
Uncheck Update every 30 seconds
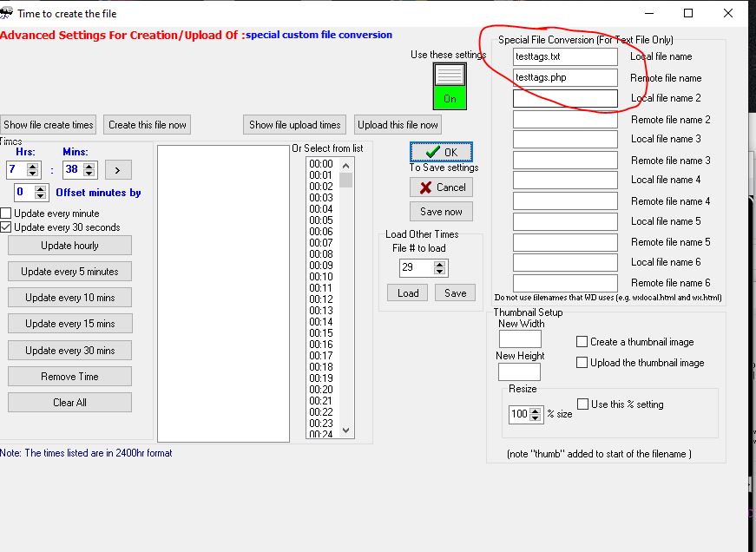6,227
